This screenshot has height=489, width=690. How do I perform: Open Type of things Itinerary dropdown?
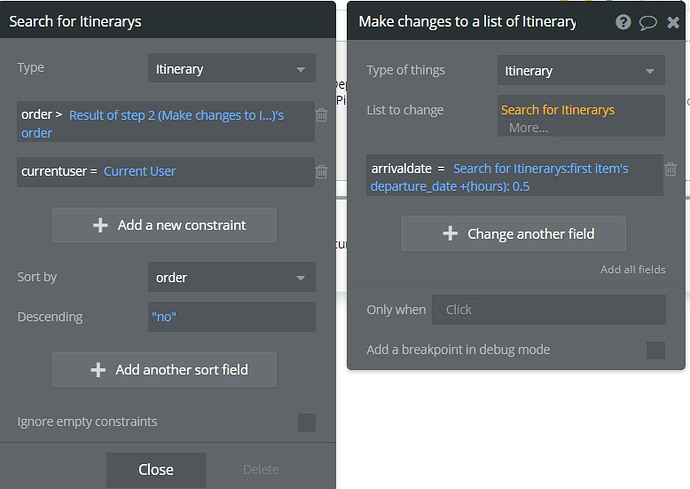(581, 70)
